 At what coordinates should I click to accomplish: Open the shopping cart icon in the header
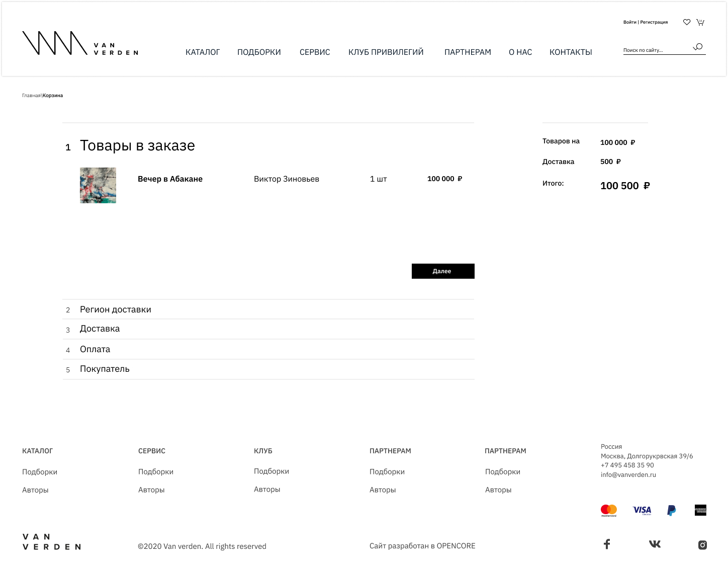click(x=700, y=22)
